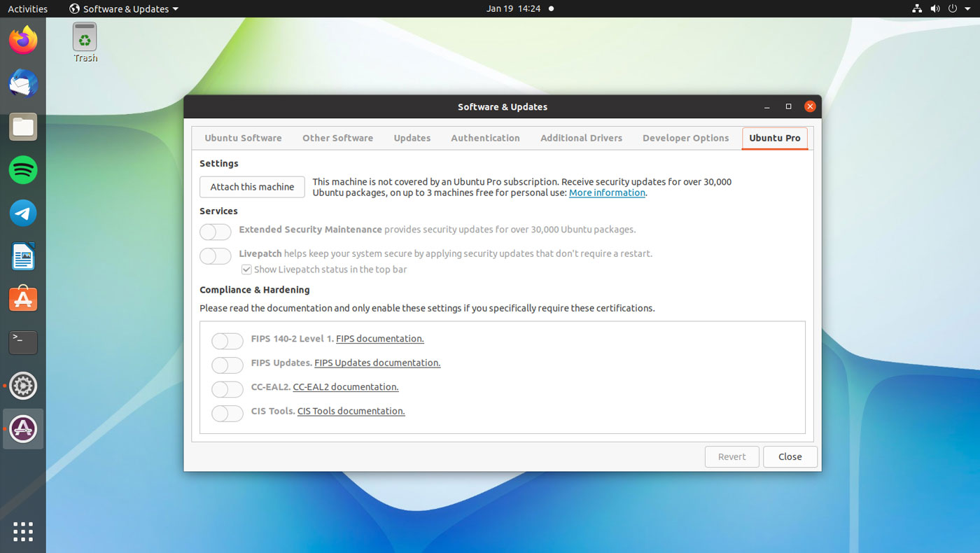Open the Software & Updates app menu
The image size is (980, 553).
coord(124,9)
